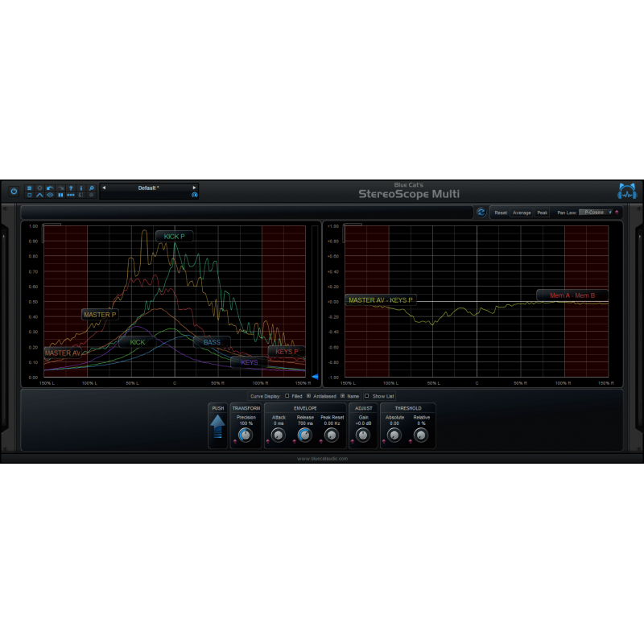Open the Pan Law P-Cosine dropdown

[x=594, y=213]
